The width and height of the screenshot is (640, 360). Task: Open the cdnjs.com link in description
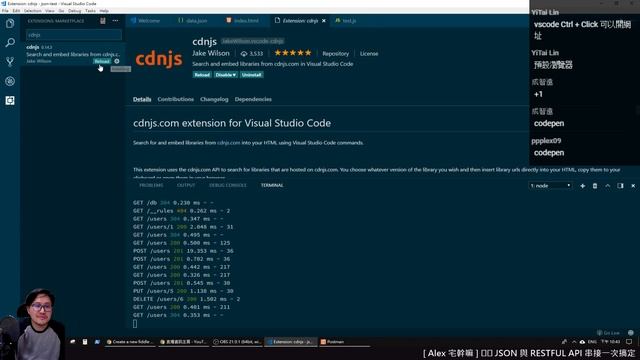[x=229, y=143]
